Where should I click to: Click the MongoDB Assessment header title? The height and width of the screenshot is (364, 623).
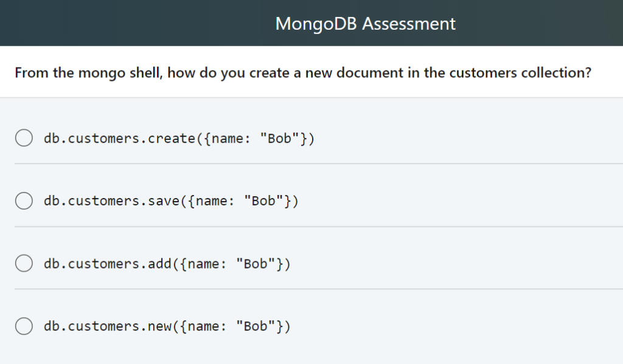365,23
